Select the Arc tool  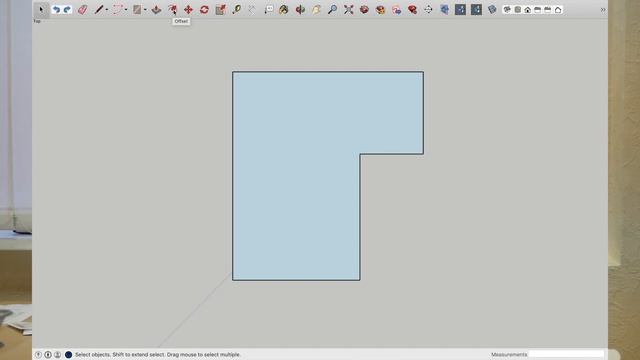[x=118, y=9]
